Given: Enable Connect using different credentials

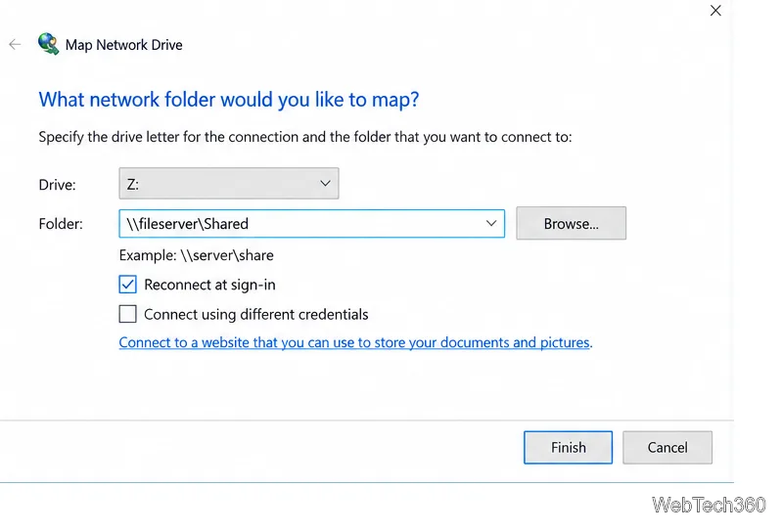Looking at the screenshot, I should click(x=128, y=315).
